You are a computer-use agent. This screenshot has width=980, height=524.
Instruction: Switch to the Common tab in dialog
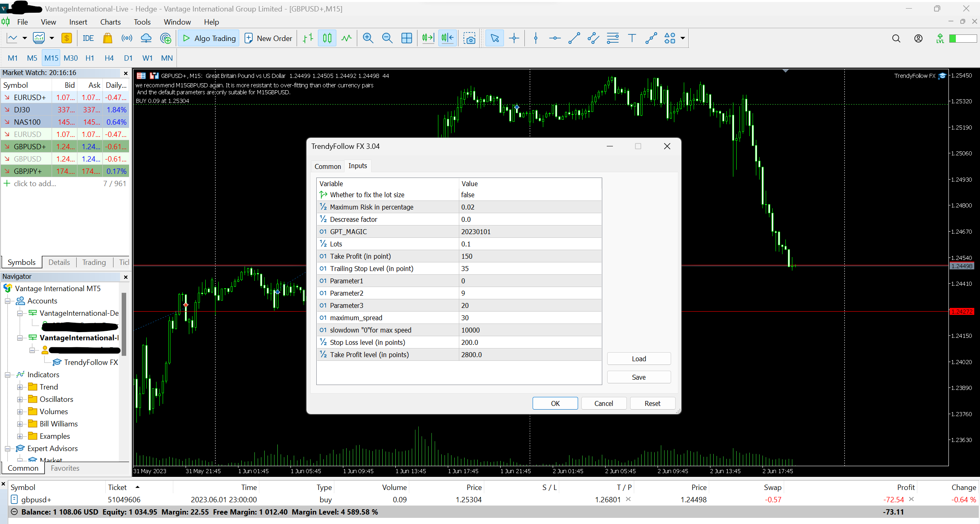(x=327, y=166)
